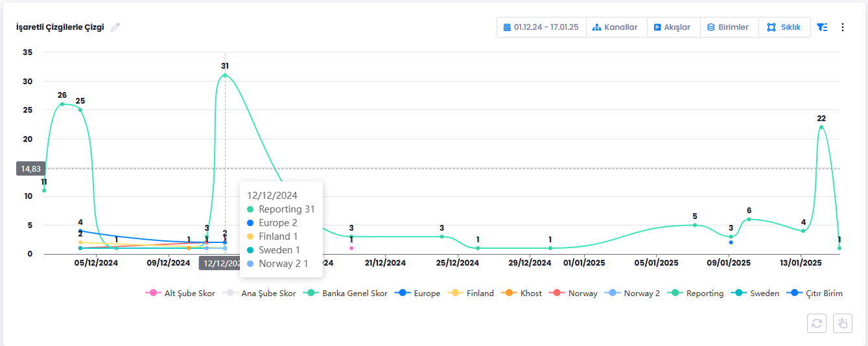Toggle Alt Şube Skor legend item
Screen dimensions: 868x346
(x=185, y=294)
